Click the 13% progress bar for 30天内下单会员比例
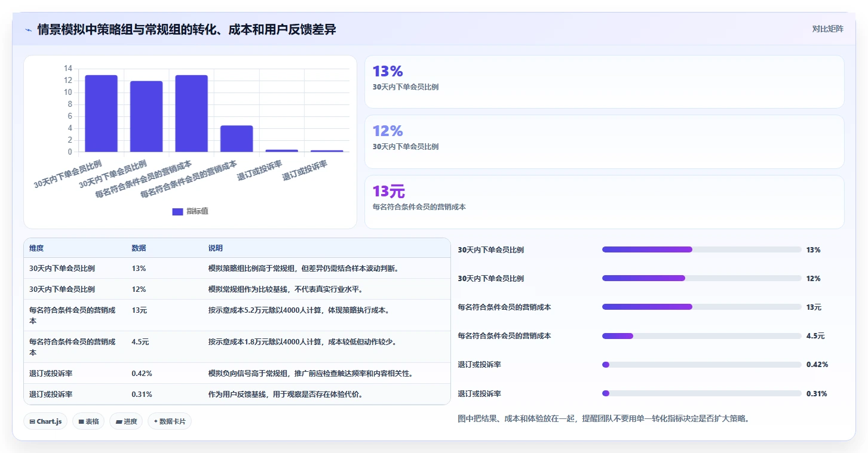The height and width of the screenshot is (453, 868). [x=702, y=249]
